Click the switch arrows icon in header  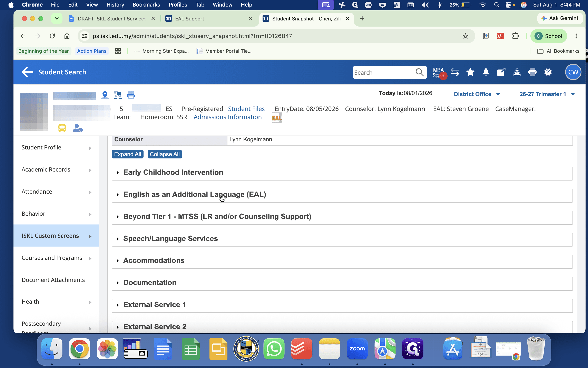click(455, 72)
